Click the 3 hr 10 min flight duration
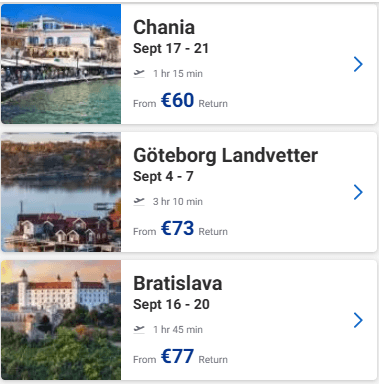The image size is (379, 384). tap(178, 201)
